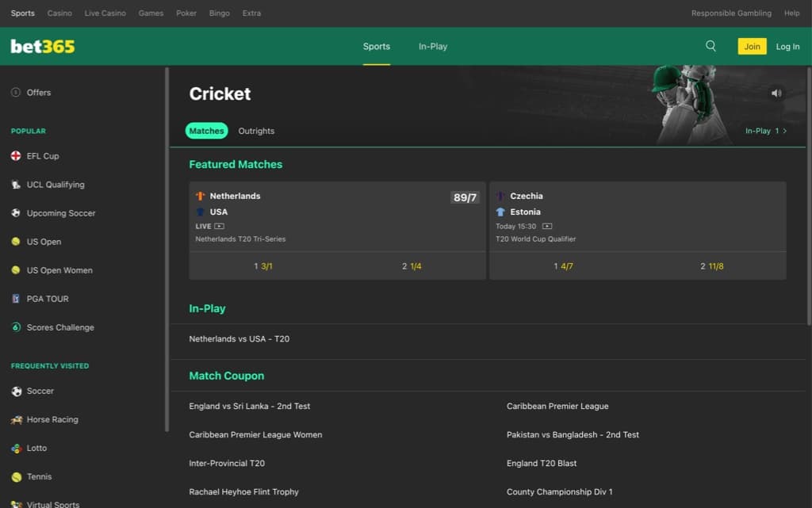This screenshot has width=812, height=508.
Task: Open the Sports header tab
Action: [377, 46]
